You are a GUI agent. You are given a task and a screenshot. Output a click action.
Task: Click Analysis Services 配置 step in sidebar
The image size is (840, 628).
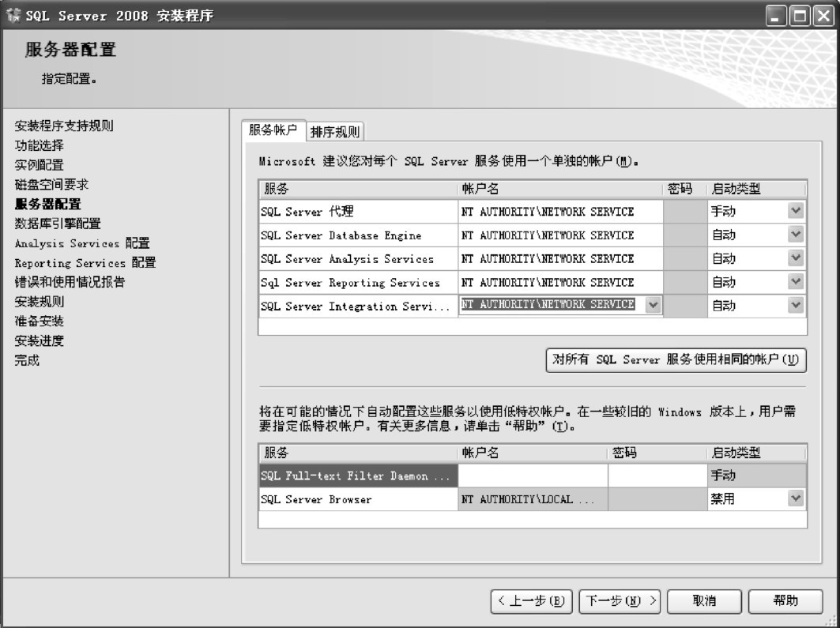(82, 243)
